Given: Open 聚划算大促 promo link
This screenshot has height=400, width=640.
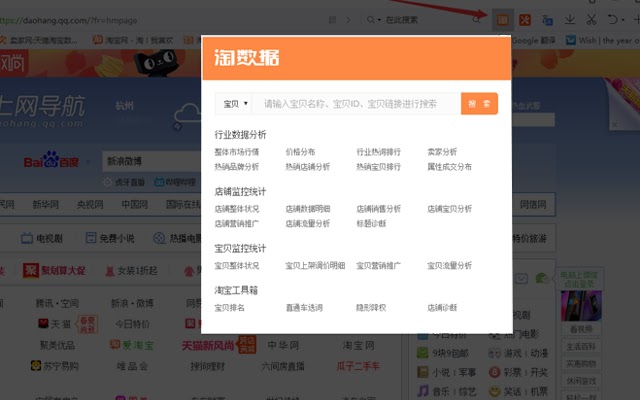Looking at the screenshot, I should [x=54, y=271].
